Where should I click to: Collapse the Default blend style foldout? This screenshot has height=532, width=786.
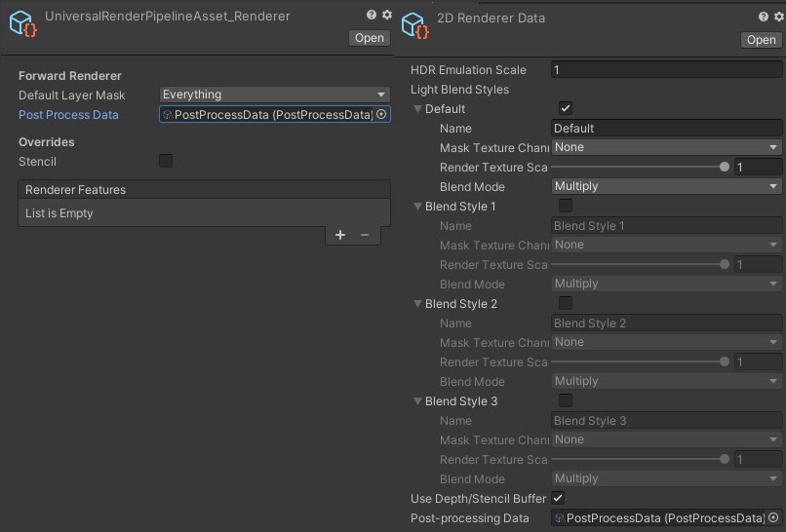click(x=417, y=109)
